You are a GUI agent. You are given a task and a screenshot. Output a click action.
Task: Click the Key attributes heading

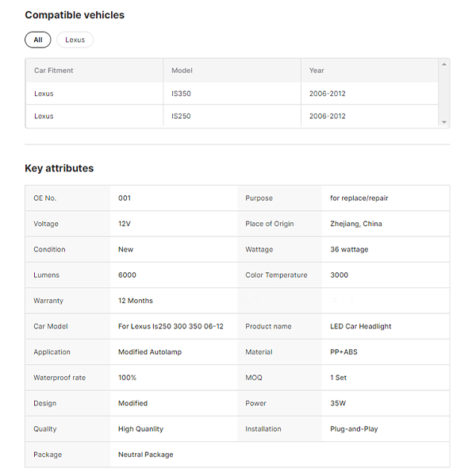59,168
